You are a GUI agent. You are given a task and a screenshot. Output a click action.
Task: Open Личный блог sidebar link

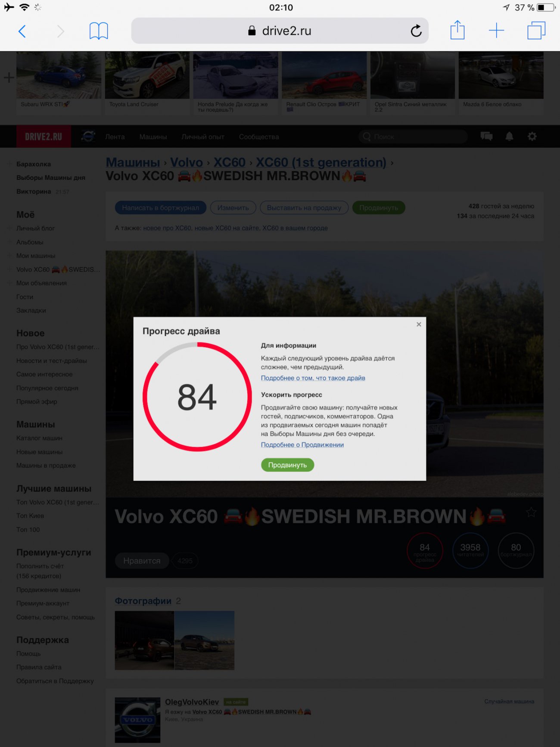(x=36, y=228)
